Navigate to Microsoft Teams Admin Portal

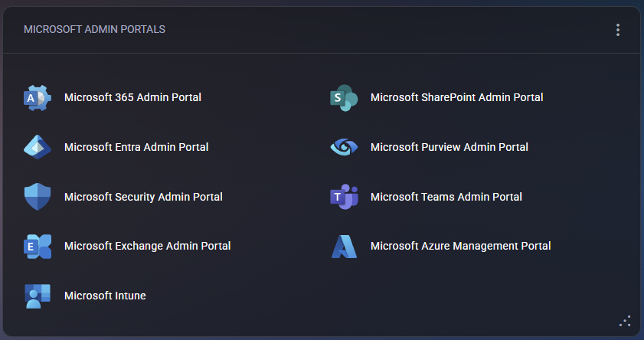pyautogui.click(x=446, y=197)
